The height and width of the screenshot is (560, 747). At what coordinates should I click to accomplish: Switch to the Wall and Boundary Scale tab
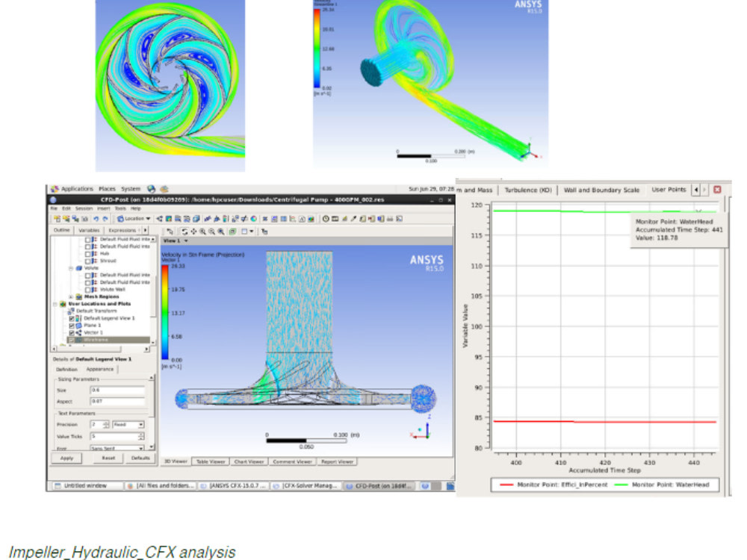click(x=601, y=190)
